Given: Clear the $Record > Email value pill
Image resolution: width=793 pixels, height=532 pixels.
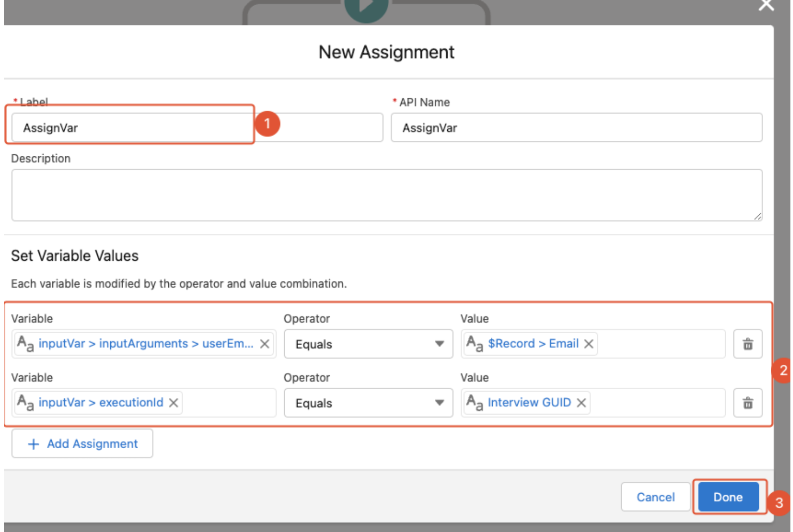Looking at the screenshot, I should tap(589, 344).
